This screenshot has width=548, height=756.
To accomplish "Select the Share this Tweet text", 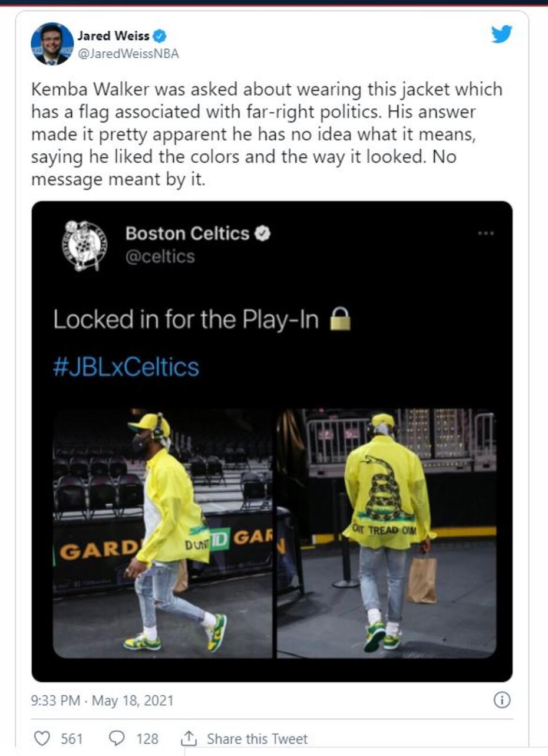I will tap(257, 738).
